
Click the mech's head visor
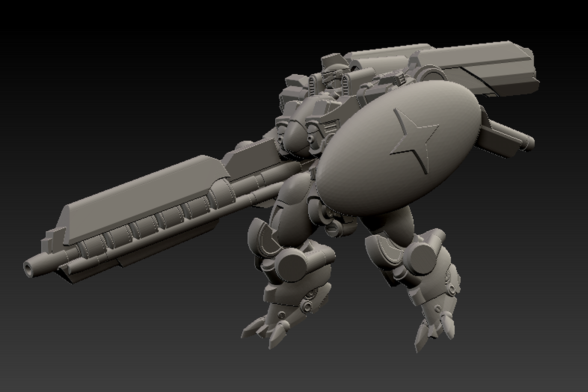click(330, 74)
